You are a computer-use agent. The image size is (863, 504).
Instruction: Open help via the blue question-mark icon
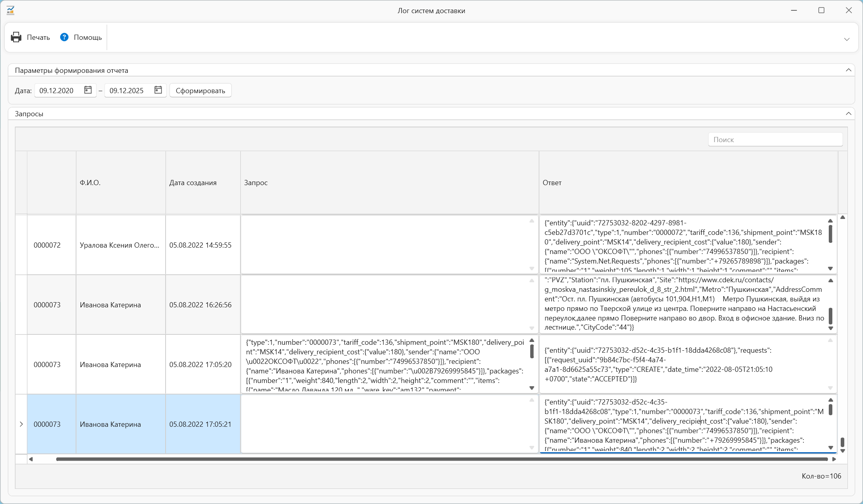coord(64,37)
